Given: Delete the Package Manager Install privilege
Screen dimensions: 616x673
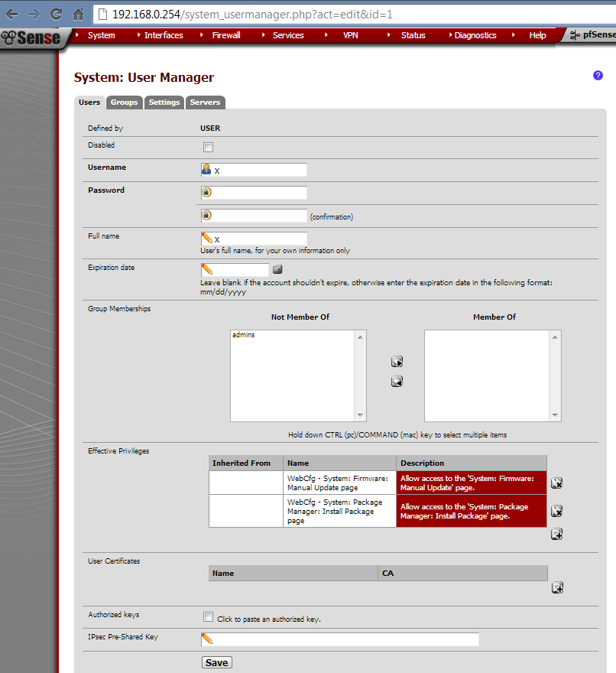Looking at the screenshot, I should point(557,511).
